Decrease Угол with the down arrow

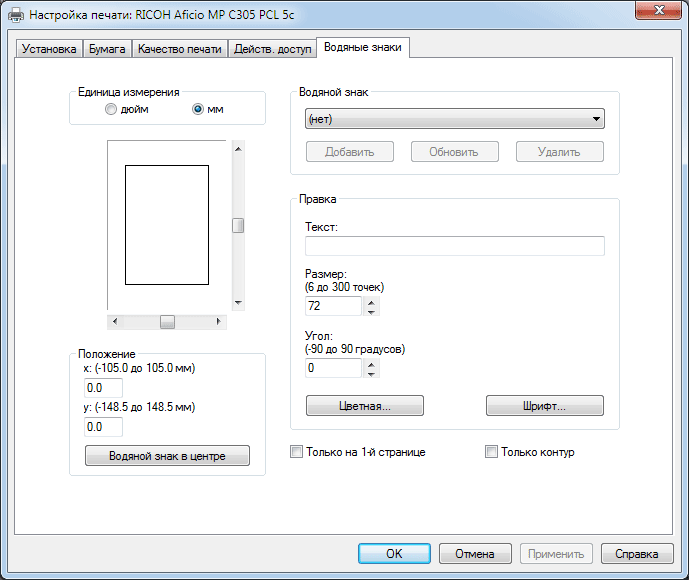[371, 373]
